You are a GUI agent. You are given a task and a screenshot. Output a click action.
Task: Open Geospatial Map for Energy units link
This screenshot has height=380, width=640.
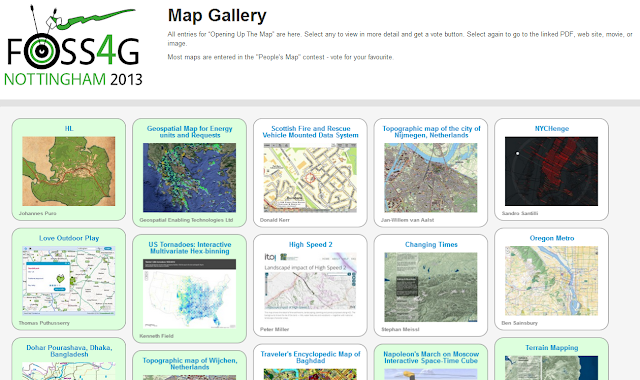click(x=189, y=132)
